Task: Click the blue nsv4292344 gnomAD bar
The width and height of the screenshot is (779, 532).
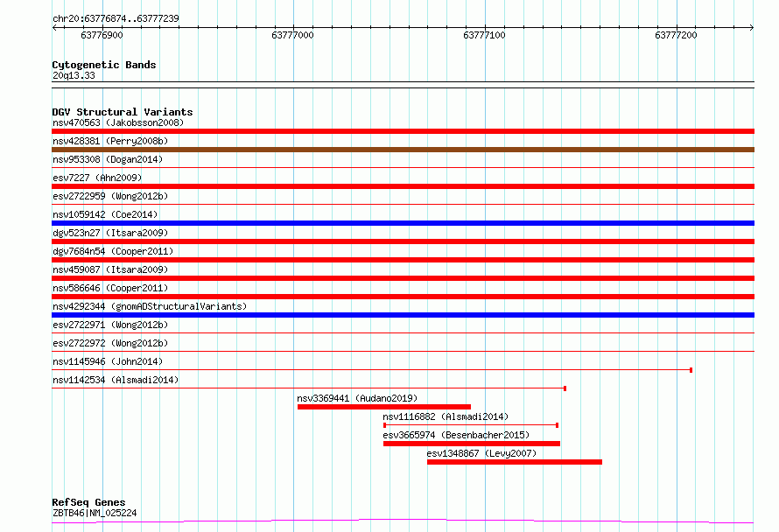Action: (403, 315)
